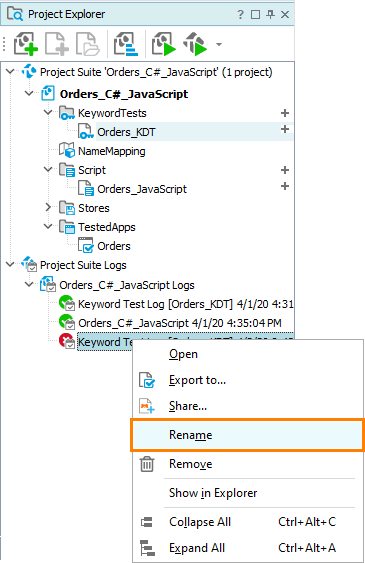Screen dimensions: 365x563
Task: Collapse the Script folder
Action: pyautogui.click(x=48, y=169)
